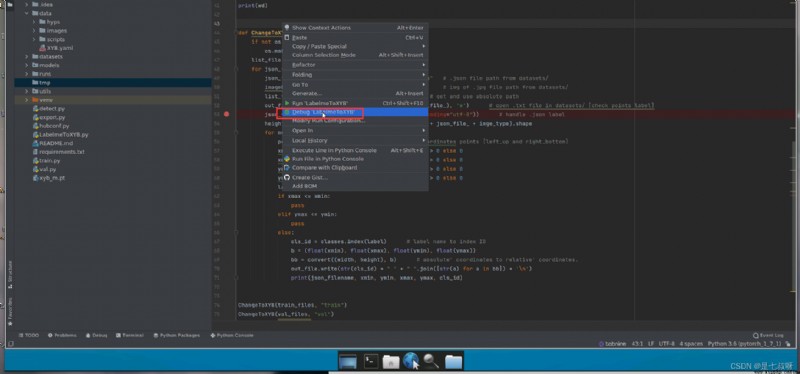Click the Python icon beside Run File
This screenshot has width=800, height=374.
[x=287, y=159]
